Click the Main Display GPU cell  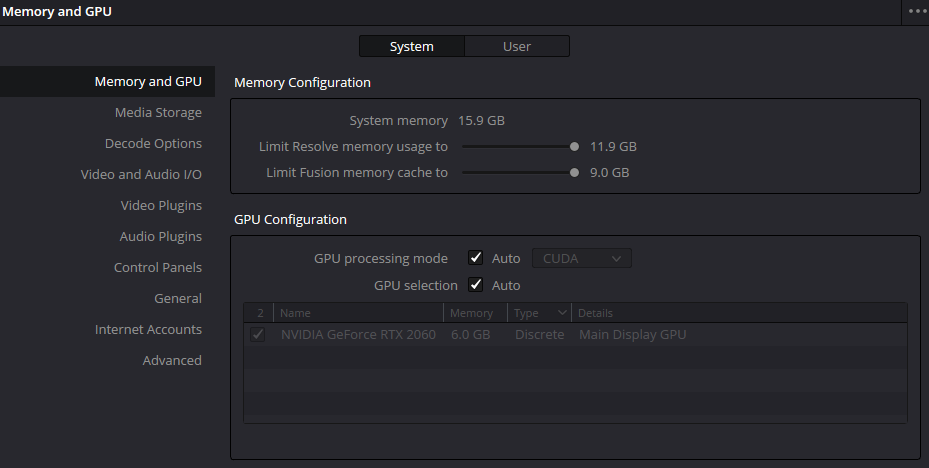tap(632, 335)
